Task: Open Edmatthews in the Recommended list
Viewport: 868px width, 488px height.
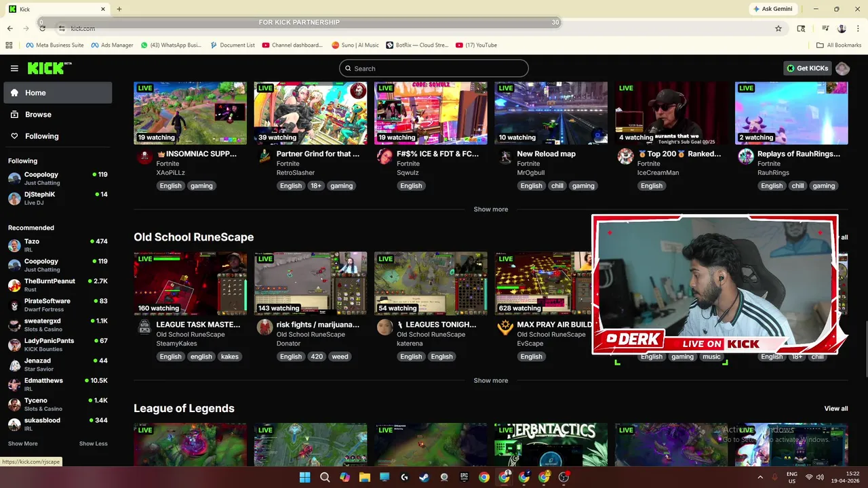Action: [x=58, y=384]
